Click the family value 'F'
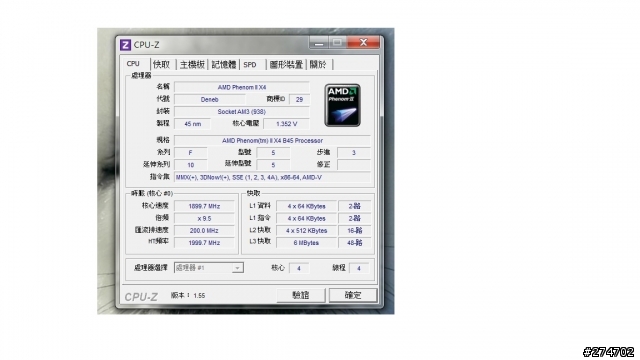640x360 pixels. (x=191, y=153)
